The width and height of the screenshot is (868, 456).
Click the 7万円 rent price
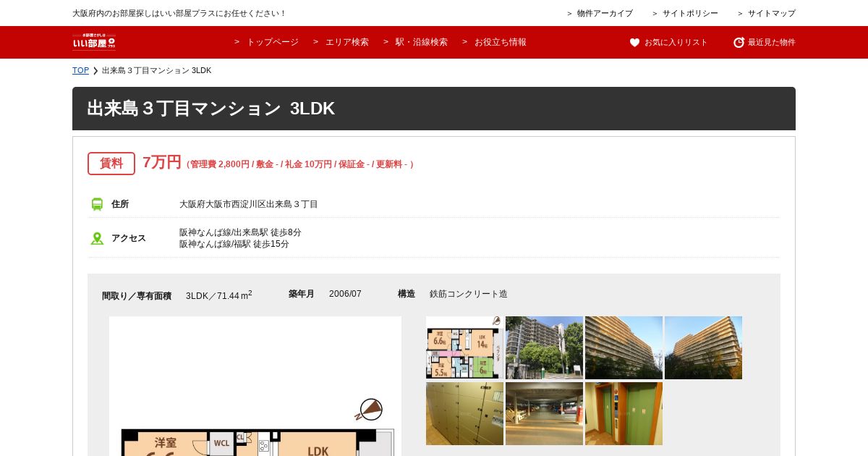click(162, 162)
